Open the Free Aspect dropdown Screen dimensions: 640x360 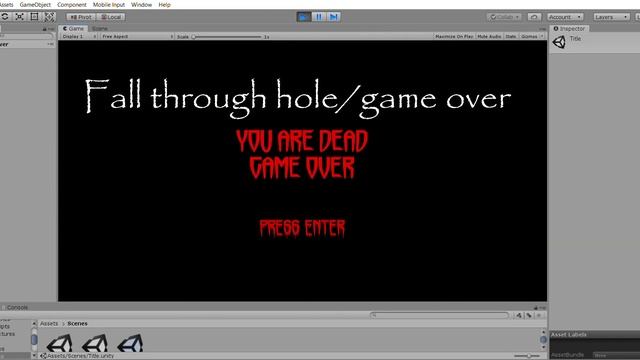coord(137,36)
